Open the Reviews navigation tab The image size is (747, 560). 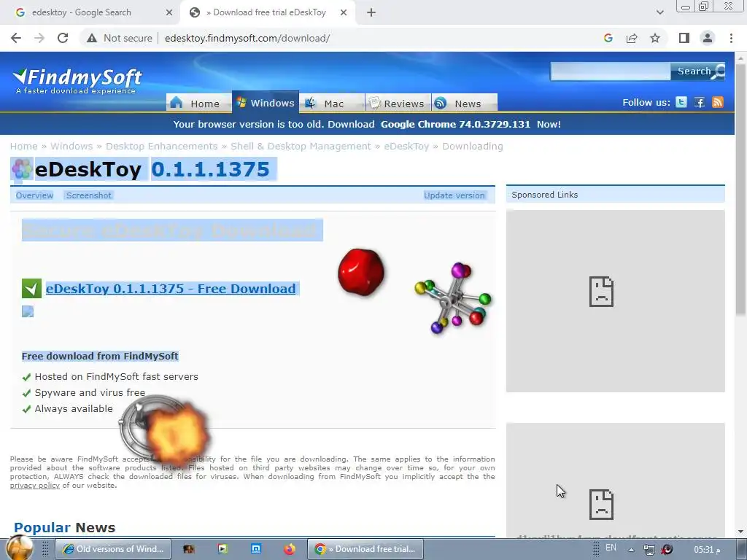(398, 103)
